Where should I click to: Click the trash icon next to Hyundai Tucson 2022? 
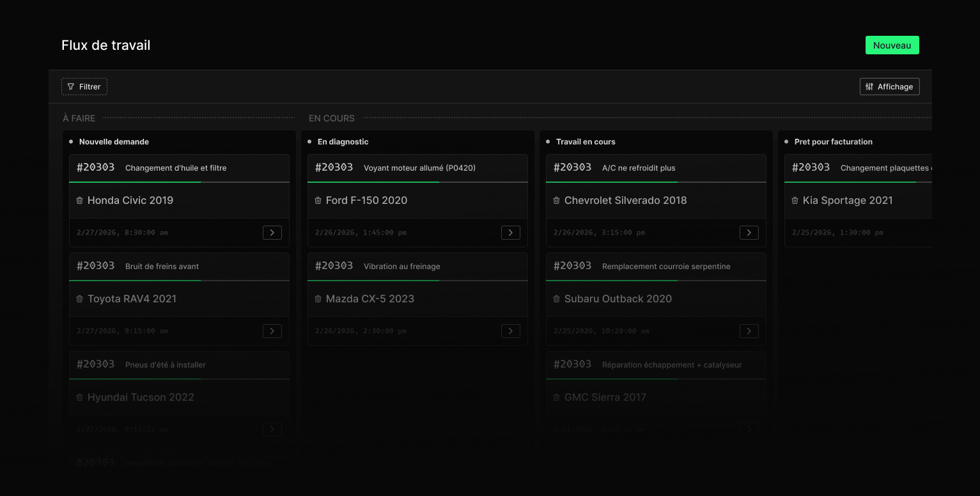(80, 398)
